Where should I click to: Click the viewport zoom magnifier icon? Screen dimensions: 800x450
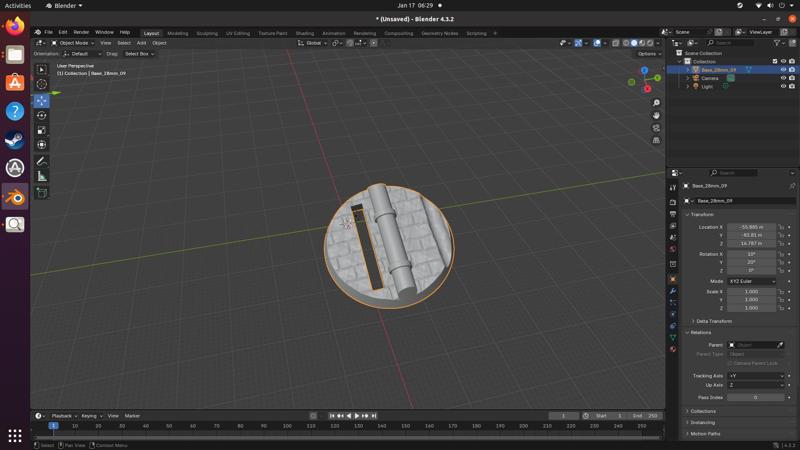pos(656,103)
